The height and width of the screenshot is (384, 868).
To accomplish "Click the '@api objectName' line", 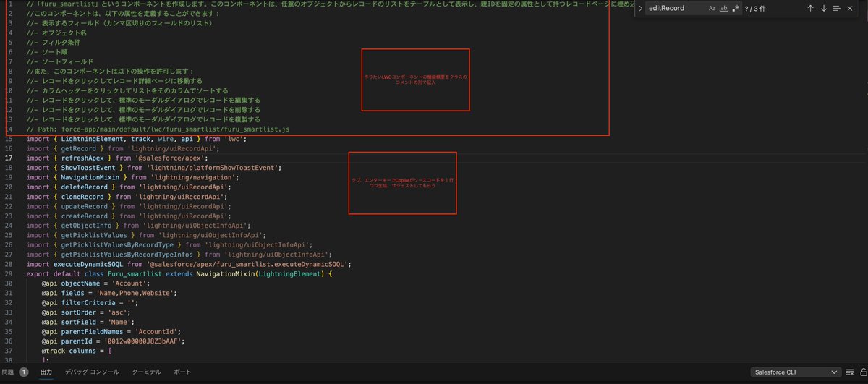I will [x=97, y=283].
